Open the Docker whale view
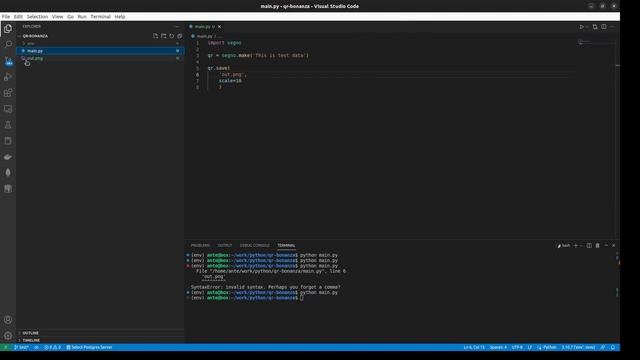This screenshot has width=640, height=360. tap(8, 157)
